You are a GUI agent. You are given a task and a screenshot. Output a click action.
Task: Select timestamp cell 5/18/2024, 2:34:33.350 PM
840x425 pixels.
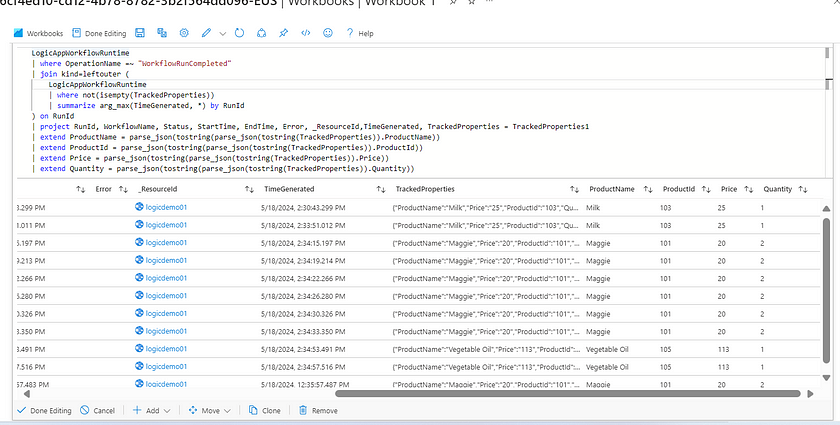point(303,332)
